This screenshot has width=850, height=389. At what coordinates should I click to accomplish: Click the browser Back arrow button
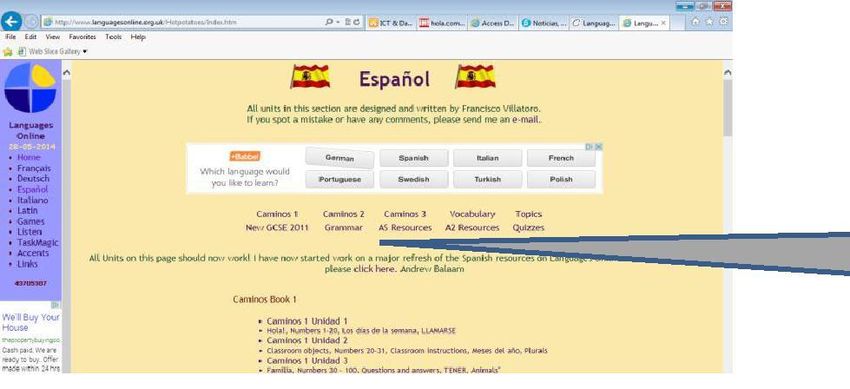pyautogui.click(x=11, y=22)
